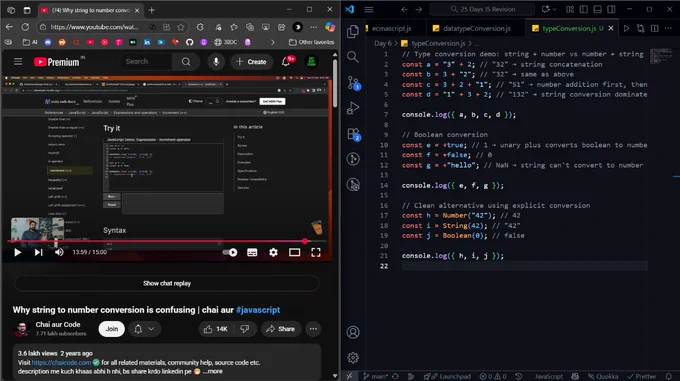This screenshot has height=381, width=680.
Task: Open the Search view in VS Code
Action: click(353, 57)
